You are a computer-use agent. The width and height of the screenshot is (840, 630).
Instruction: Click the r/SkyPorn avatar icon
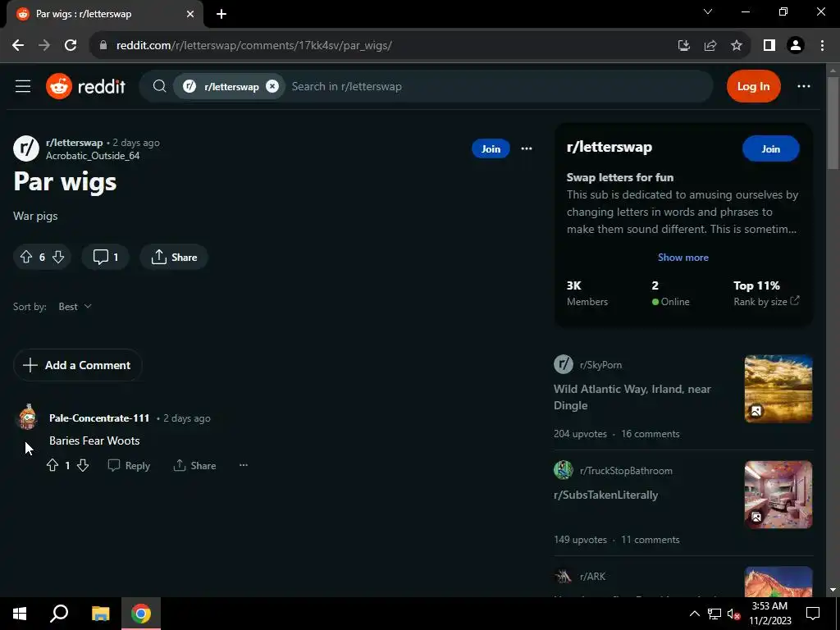[563, 364]
